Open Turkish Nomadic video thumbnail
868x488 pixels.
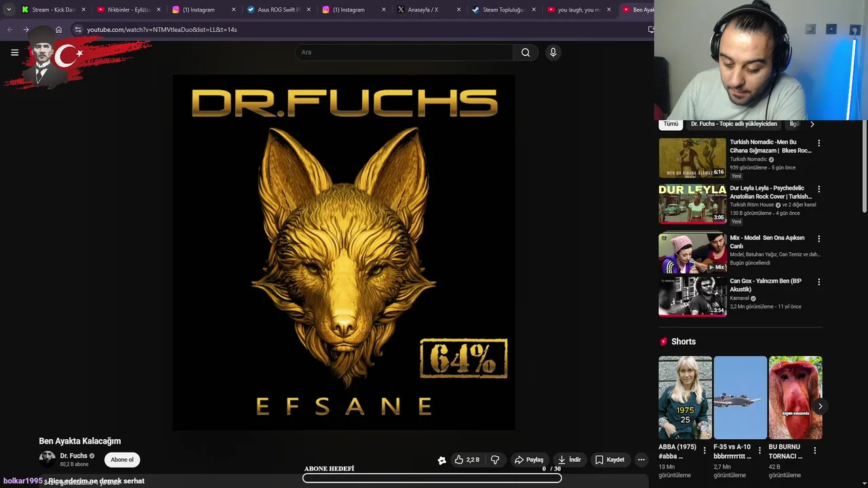[x=692, y=158]
